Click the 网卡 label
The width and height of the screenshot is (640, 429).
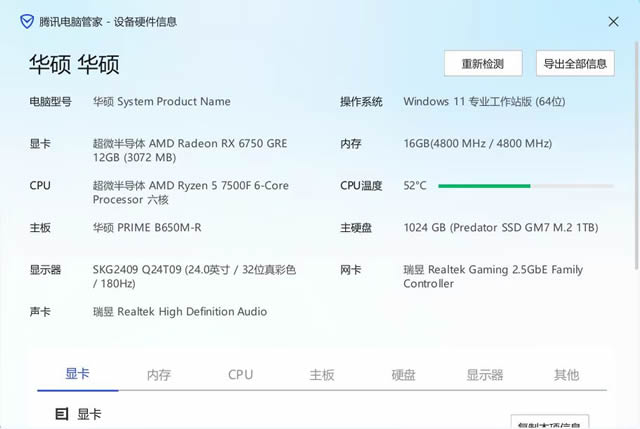coord(351,270)
